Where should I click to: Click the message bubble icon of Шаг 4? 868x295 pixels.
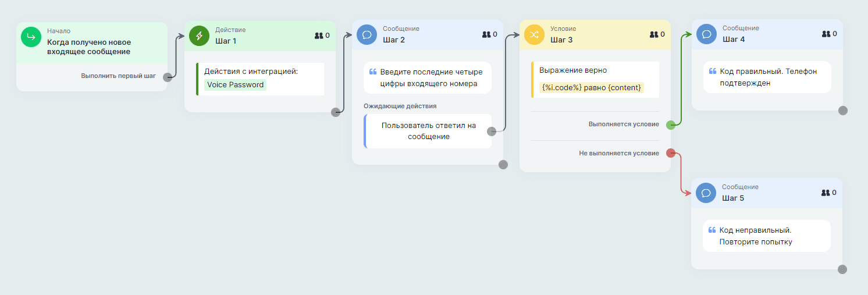click(706, 34)
